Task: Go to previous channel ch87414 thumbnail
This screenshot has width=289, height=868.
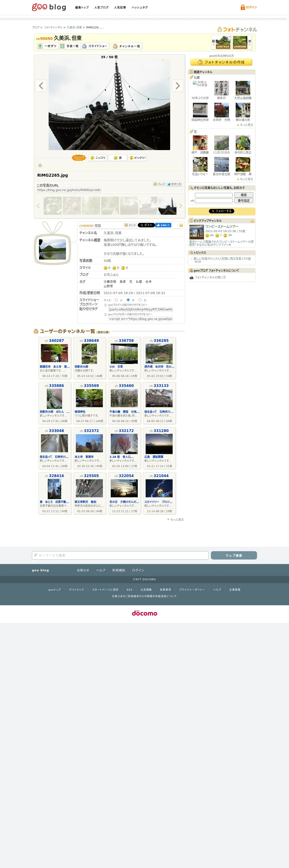Action: [x=223, y=42]
